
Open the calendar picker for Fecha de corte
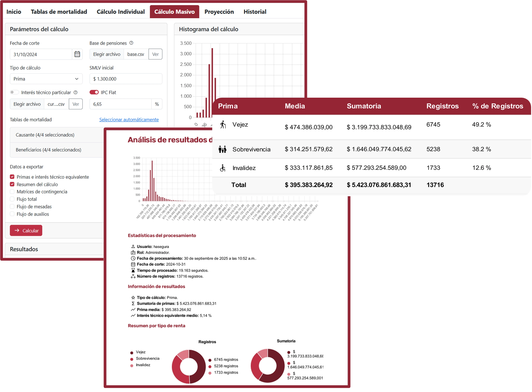(77, 54)
